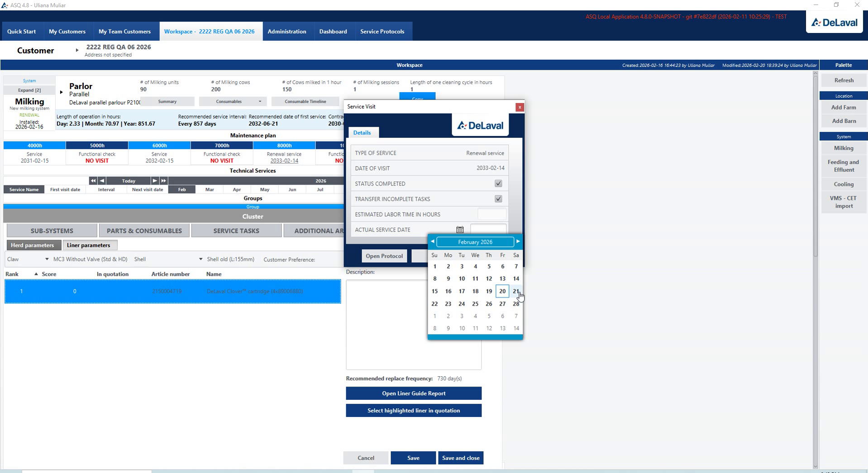Open My Team Customers tab
The width and height of the screenshot is (868, 473).
pyautogui.click(x=124, y=32)
